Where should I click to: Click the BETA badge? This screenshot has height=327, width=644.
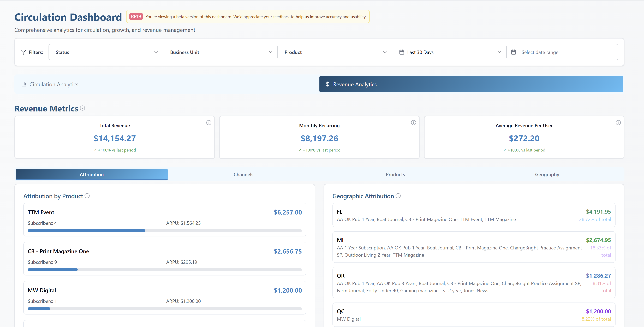[x=136, y=16]
